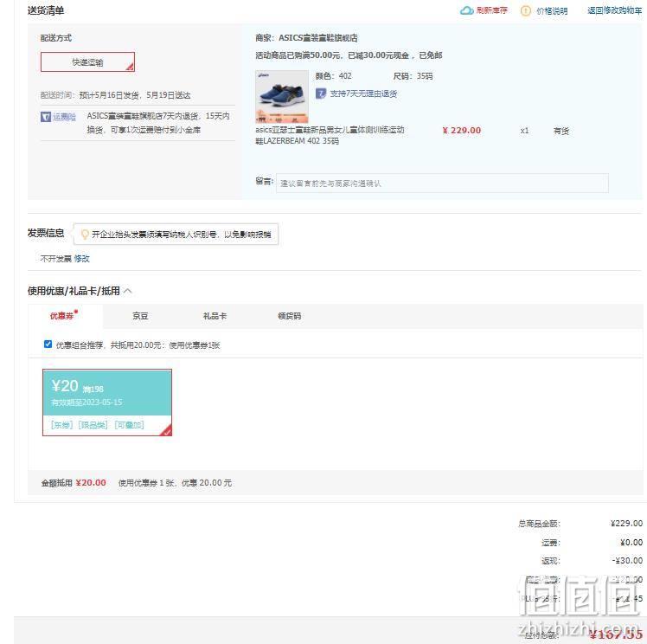Click the lightbulb tip icon near 发票信息
This screenshot has height=644, width=647.
point(85,235)
